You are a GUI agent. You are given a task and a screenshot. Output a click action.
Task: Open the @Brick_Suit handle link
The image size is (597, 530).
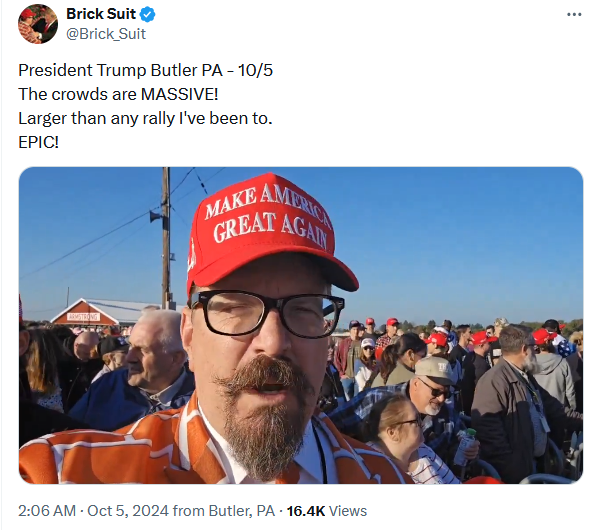(x=106, y=34)
